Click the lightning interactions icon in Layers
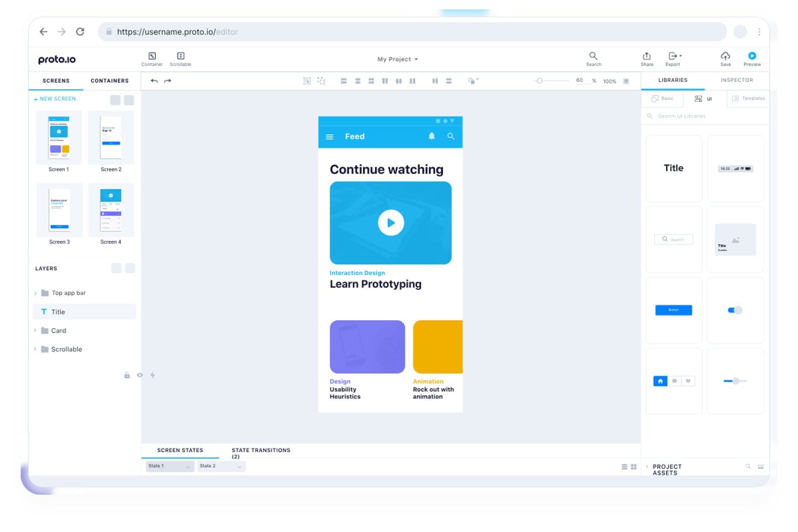Viewport: 798px width, 532px height. click(x=153, y=375)
